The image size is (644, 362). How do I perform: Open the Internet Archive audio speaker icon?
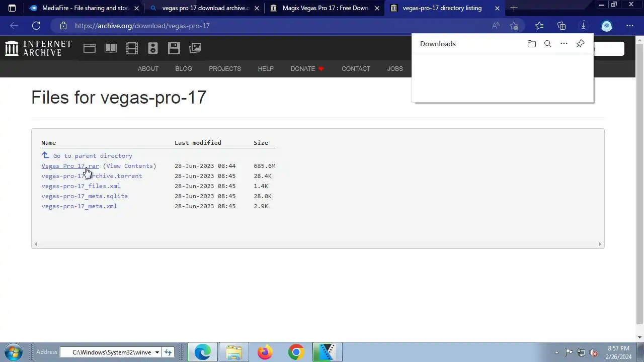(x=153, y=48)
